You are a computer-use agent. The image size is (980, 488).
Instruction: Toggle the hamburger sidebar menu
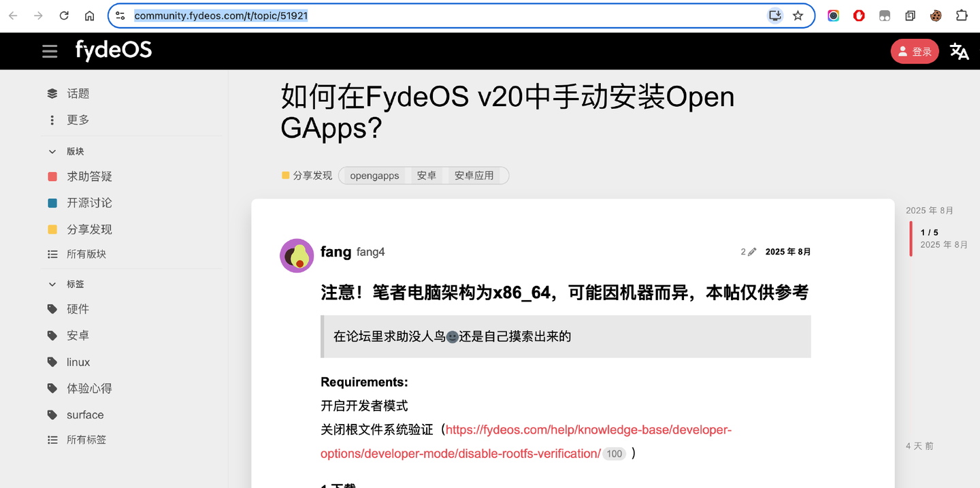(50, 51)
